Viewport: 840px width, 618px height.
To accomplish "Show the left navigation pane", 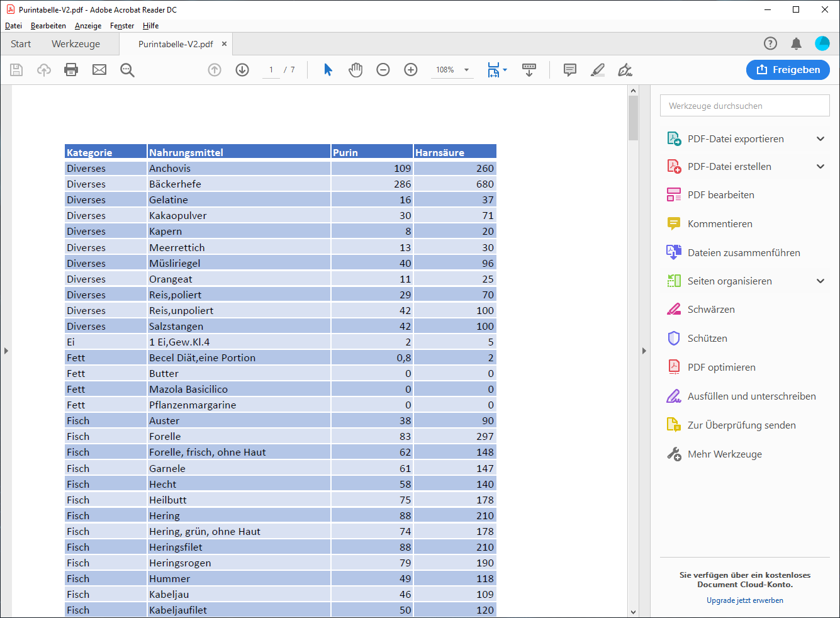I will (6, 351).
